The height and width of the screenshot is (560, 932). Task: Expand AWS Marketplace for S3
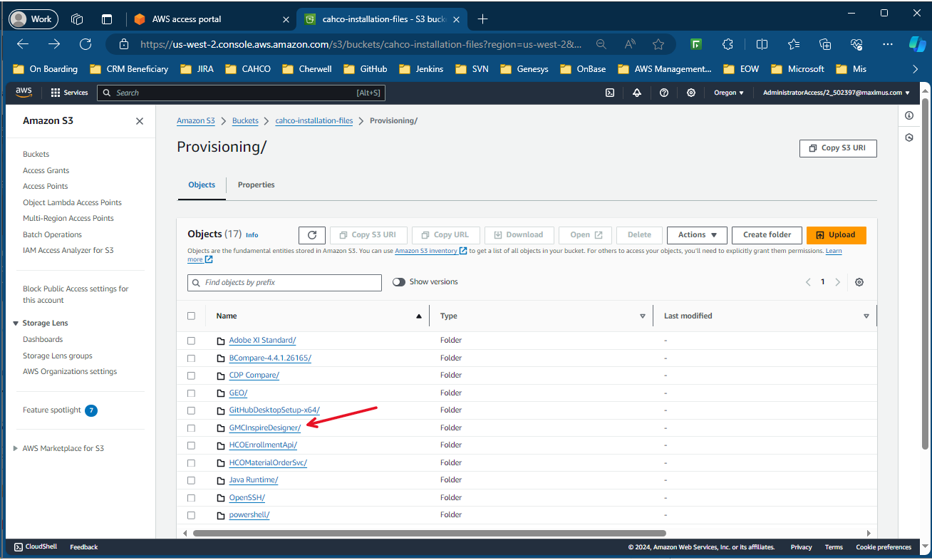[x=16, y=449]
